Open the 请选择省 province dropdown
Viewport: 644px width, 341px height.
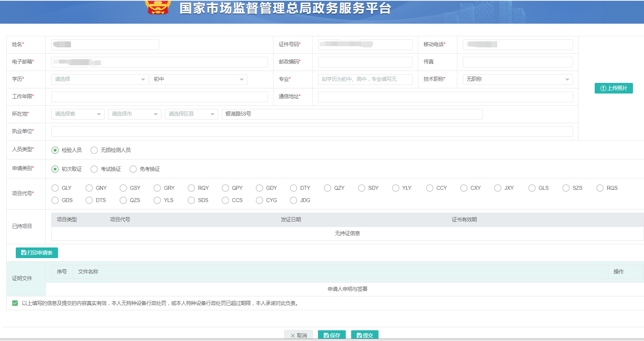(x=78, y=114)
